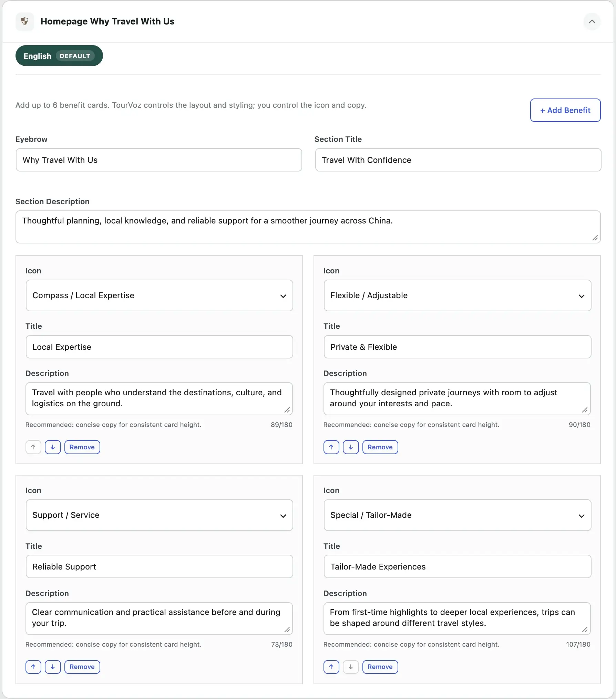Viewport: 616px width, 699px height.
Task: Click the shield icon beside Homepage Why Travel With Us
Action: click(x=24, y=21)
